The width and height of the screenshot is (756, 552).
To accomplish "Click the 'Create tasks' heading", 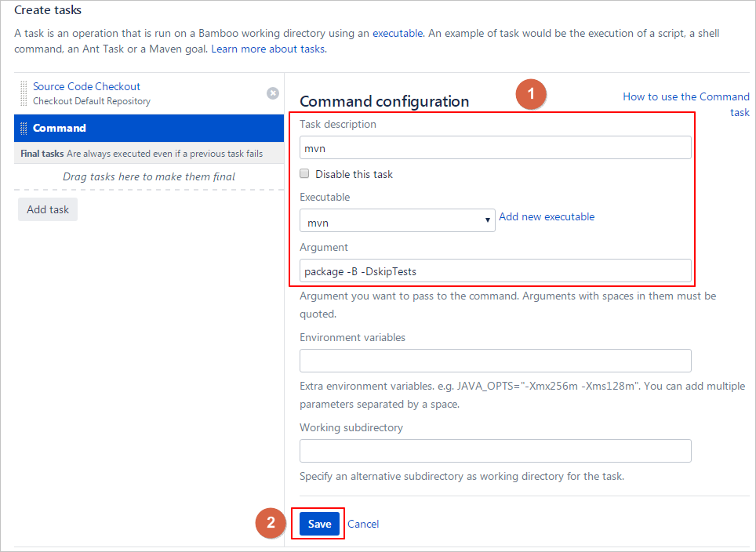I will (x=48, y=10).
